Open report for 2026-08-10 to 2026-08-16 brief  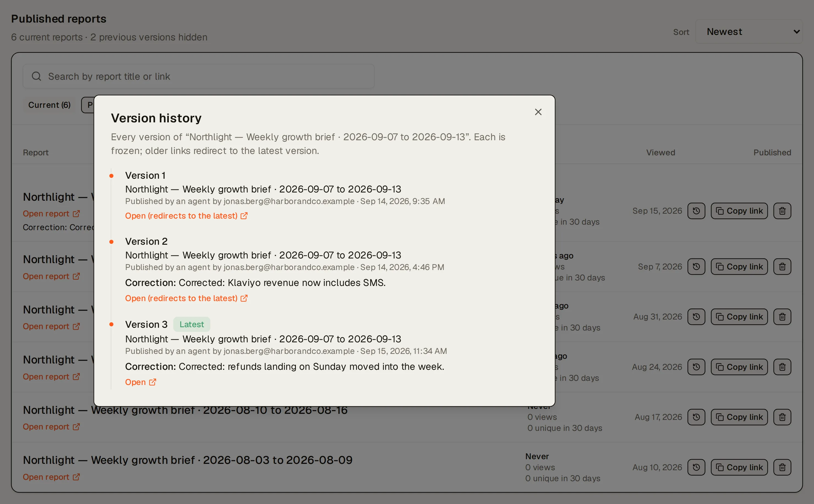tap(51, 427)
